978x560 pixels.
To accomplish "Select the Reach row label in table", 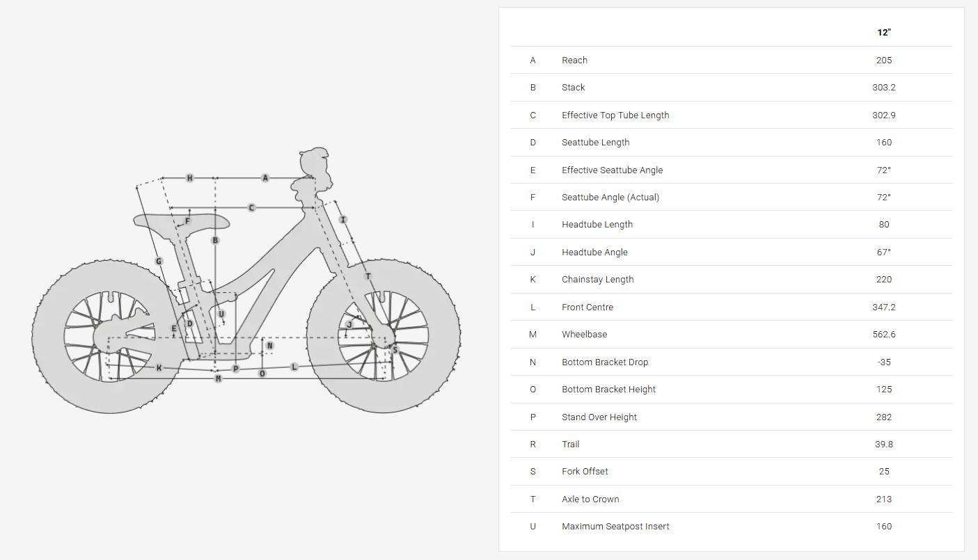I will (x=574, y=61).
